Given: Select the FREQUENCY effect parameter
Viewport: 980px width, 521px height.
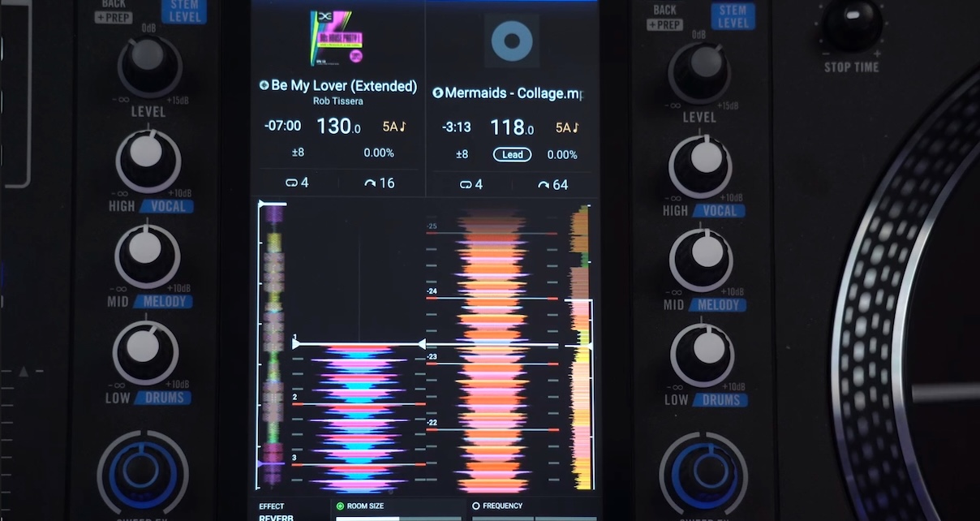Looking at the screenshot, I should 498,506.
